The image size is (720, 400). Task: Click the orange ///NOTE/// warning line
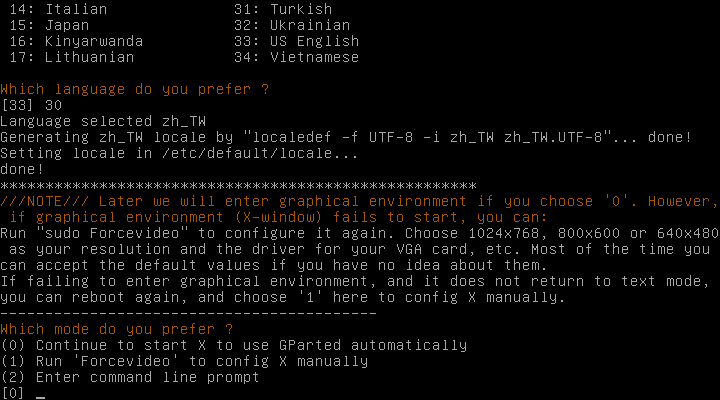click(360, 201)
